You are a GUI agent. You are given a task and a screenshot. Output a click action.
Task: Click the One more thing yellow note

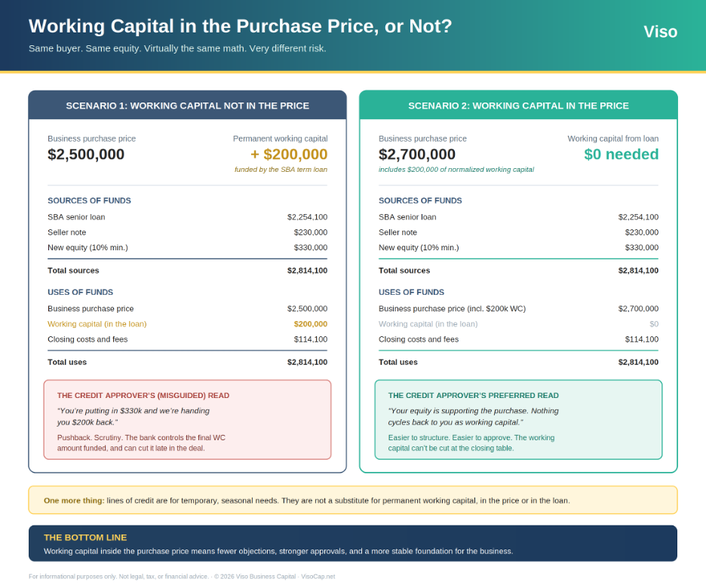click(352, 500)
